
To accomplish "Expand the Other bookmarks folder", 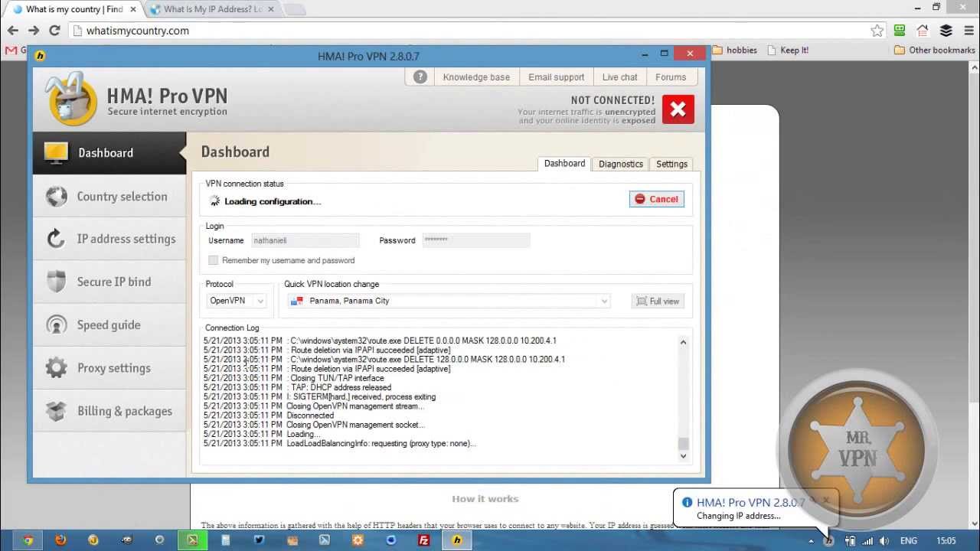I will click(935, 50).
